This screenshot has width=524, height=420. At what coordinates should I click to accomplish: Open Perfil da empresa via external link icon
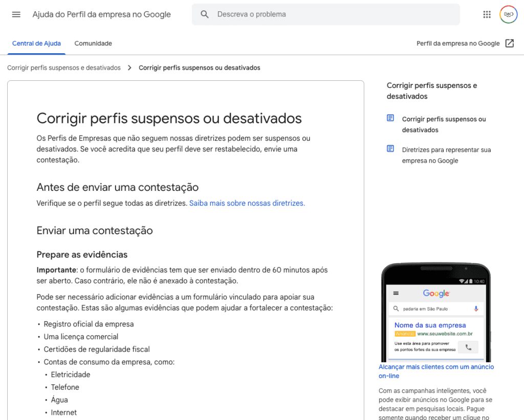(510, 43)
